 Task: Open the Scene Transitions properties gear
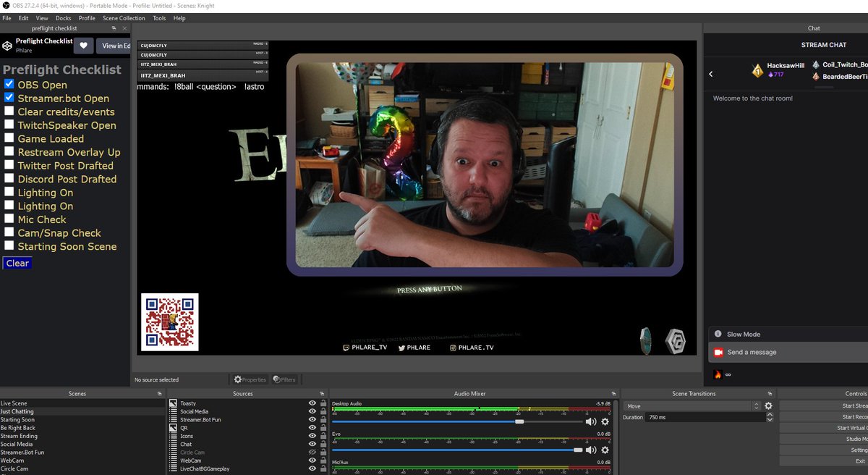tap(768, 406)
